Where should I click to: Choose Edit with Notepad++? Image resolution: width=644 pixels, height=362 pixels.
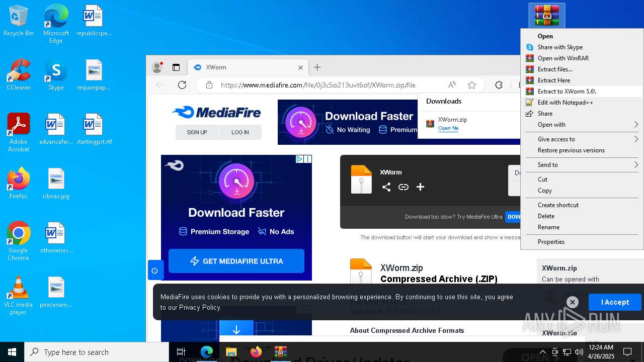click(x=582, y=103)
